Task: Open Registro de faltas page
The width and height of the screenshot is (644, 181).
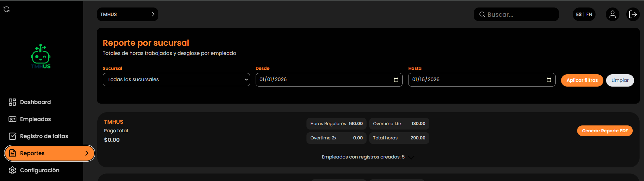Action: (x=44, y=136)
